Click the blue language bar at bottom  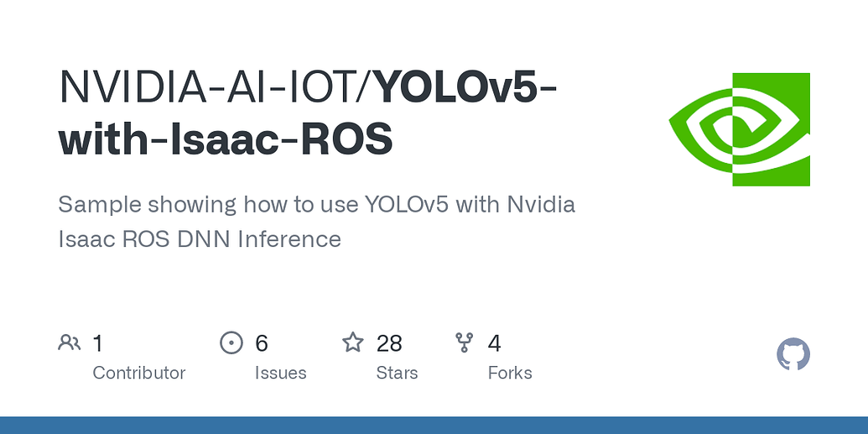coord(434,425)
